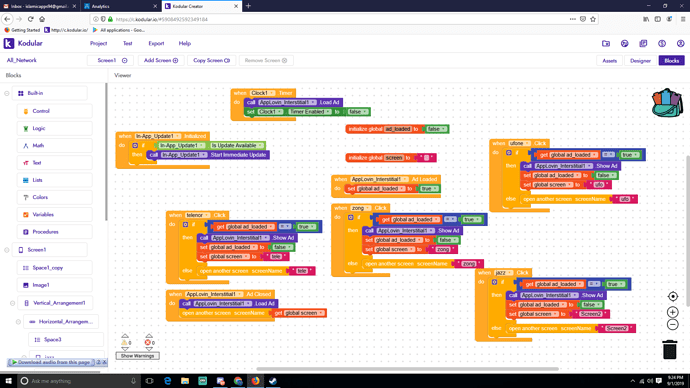Open the Getting Started bookmark
The height and width of the screenshot is (388, 690).
[22, 30]
